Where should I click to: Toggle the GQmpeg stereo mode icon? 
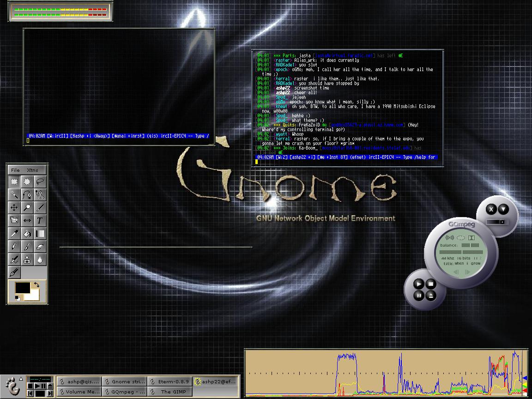pyautogui.click(x=472, y=237)
